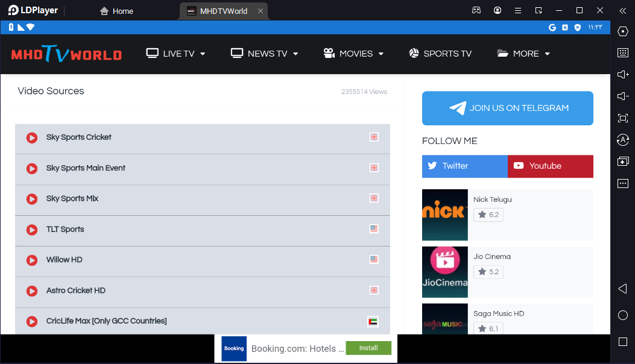Tap the Android back button
This screenshot has height=364, width=635.
click(623, 288)
